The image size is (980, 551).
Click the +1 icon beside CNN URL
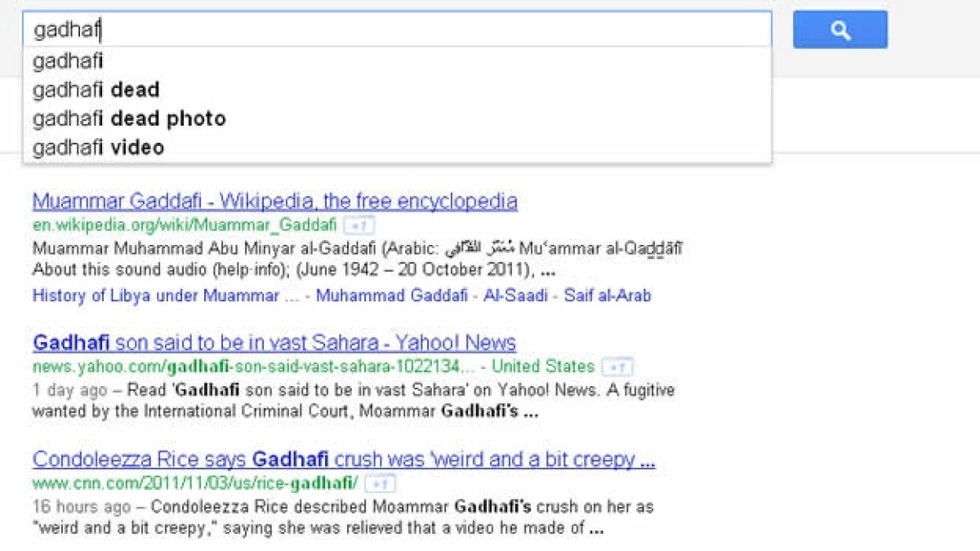tap(380, 483)
